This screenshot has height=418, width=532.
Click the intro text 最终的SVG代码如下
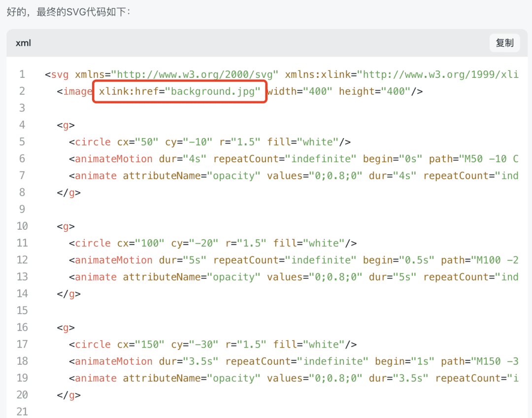point(83,12)
